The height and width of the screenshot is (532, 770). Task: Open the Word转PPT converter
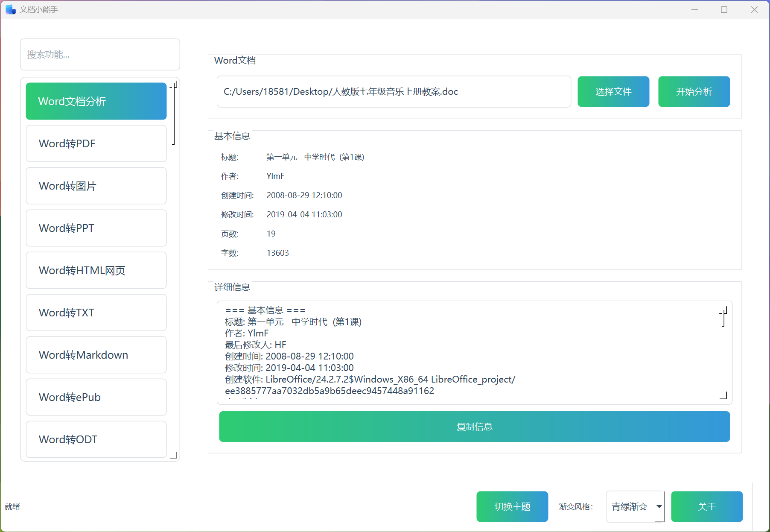pyautogui.click(x=96, y=228)
